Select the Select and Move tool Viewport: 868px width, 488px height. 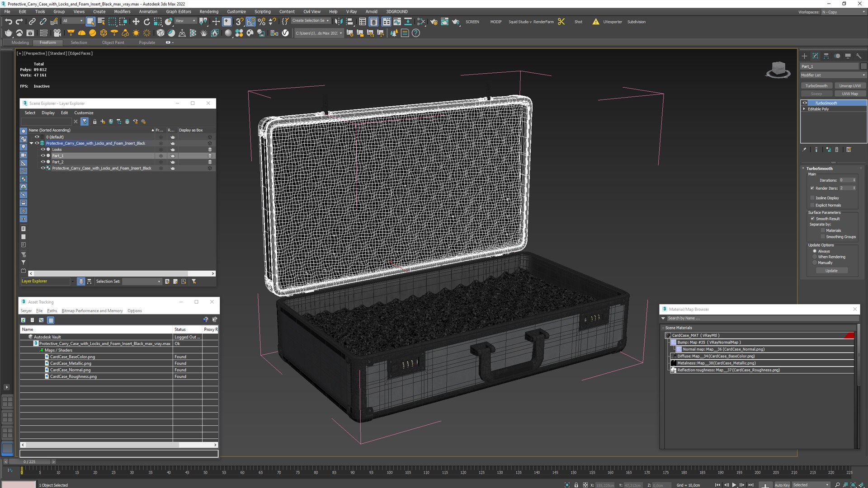136,21
